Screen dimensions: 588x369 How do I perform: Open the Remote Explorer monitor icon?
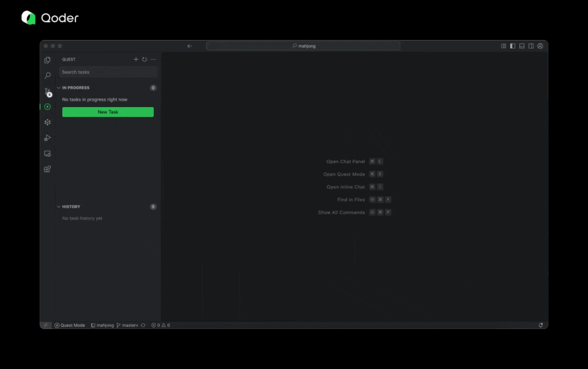click(x=47, y=154)
